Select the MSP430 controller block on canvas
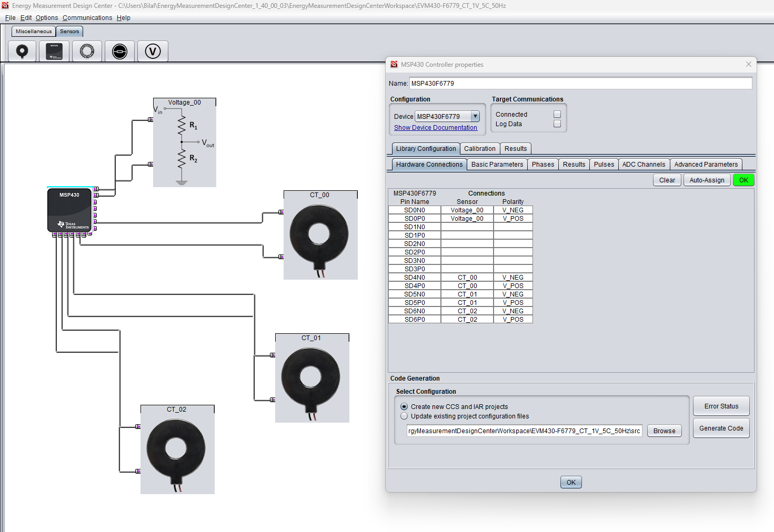The height and width of the screenshot is (532, 774). (x=70, y=210)
